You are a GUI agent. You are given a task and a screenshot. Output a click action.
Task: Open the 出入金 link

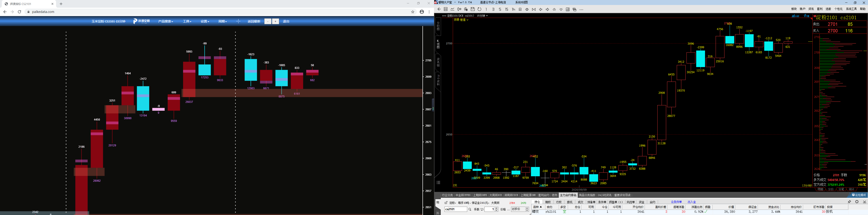(x=692, y=202)
